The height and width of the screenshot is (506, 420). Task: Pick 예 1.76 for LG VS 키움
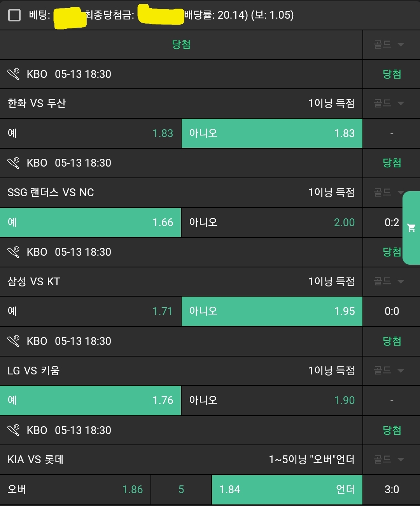(90, 401)
